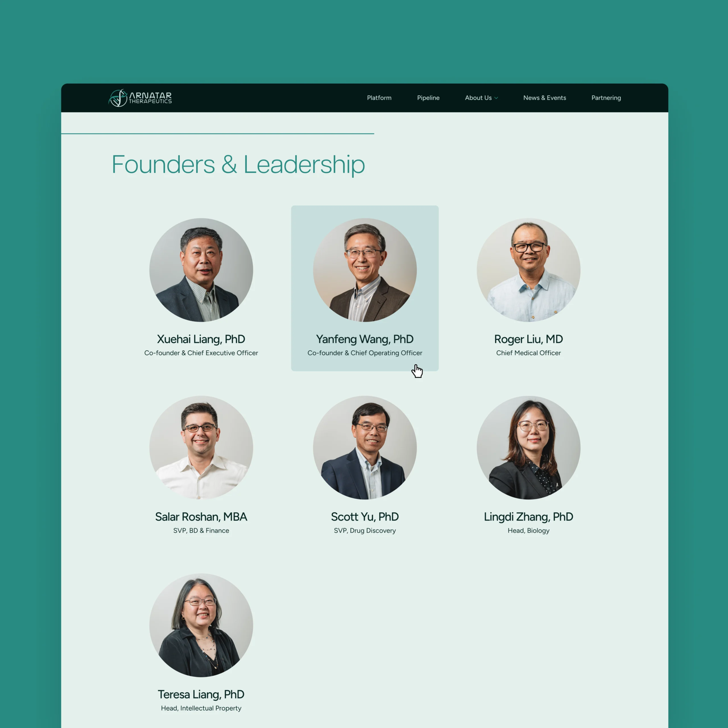Screen dimensions: 728x728
Task: Click the Founders & Leadership heading
Action: [x=238, y=165]
